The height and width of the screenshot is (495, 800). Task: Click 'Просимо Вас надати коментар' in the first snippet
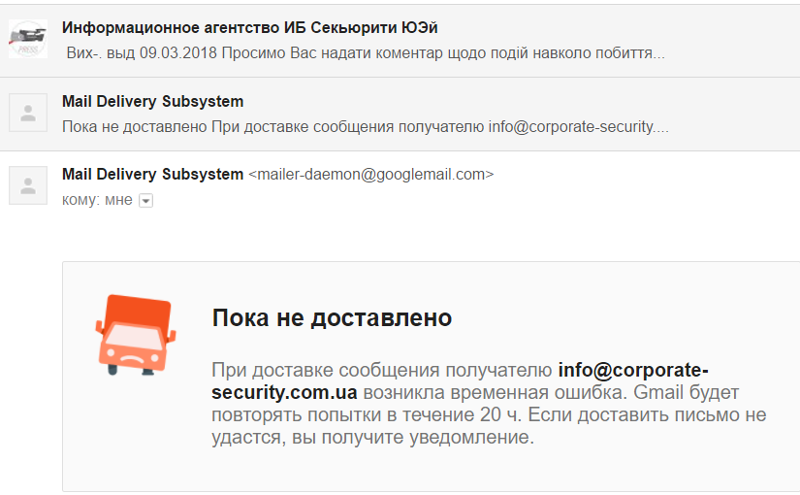click(x=333, y=53)
